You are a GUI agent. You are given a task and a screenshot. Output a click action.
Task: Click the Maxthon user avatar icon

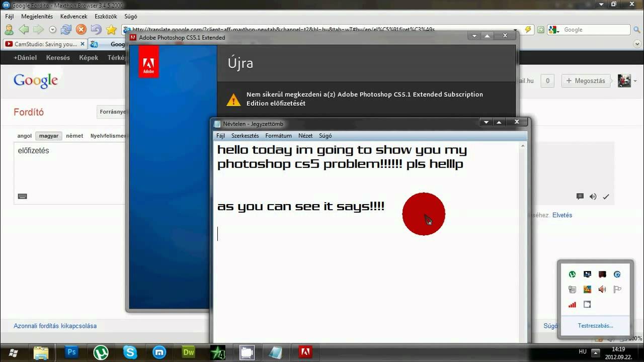coord(9,30)
